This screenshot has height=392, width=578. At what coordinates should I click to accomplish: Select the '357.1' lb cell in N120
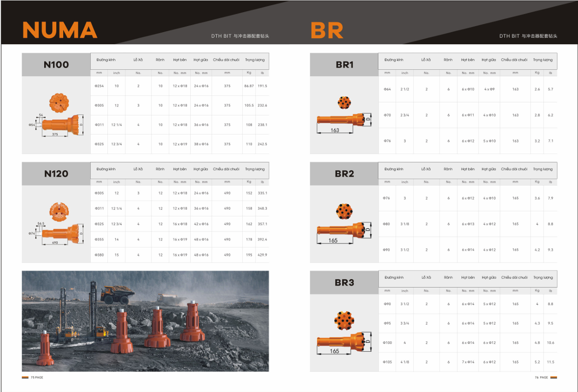pos(262,224)
